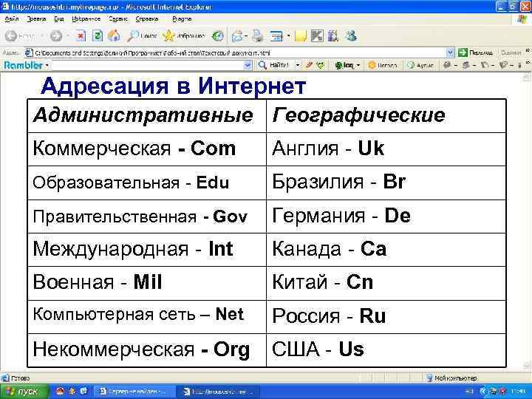This screenshot has height=399, width=532.
Task: Click table cell 'Правительственная - Gov'
Action: [147, 216]
